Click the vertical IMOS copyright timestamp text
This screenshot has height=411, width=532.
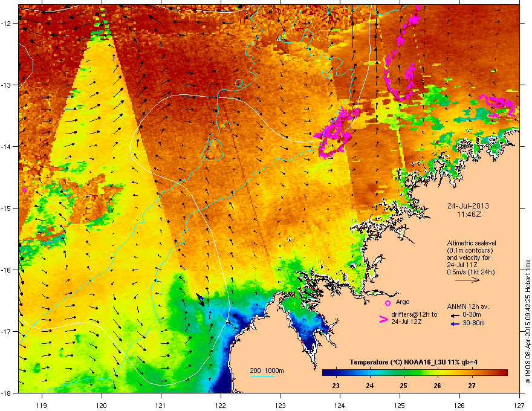(528, 322)
